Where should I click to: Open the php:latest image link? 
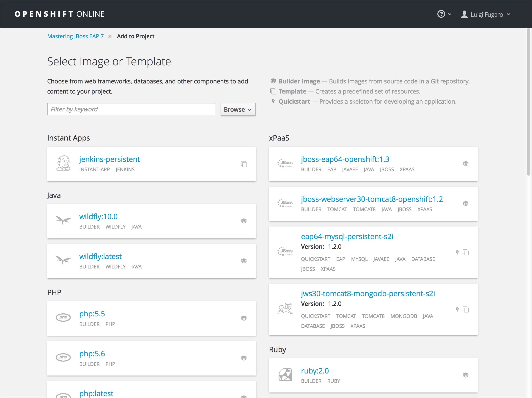point(96,394)
